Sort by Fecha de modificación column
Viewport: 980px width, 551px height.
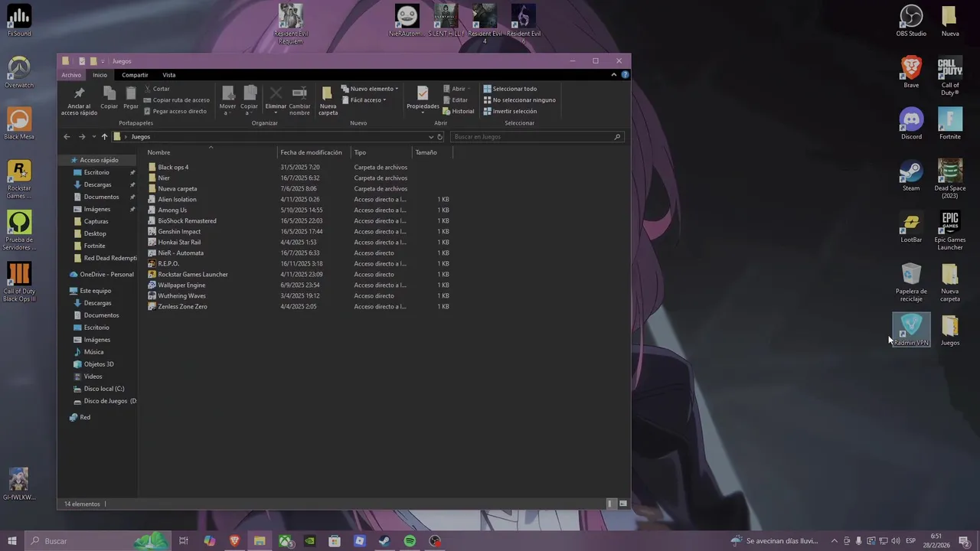(314, 152)
